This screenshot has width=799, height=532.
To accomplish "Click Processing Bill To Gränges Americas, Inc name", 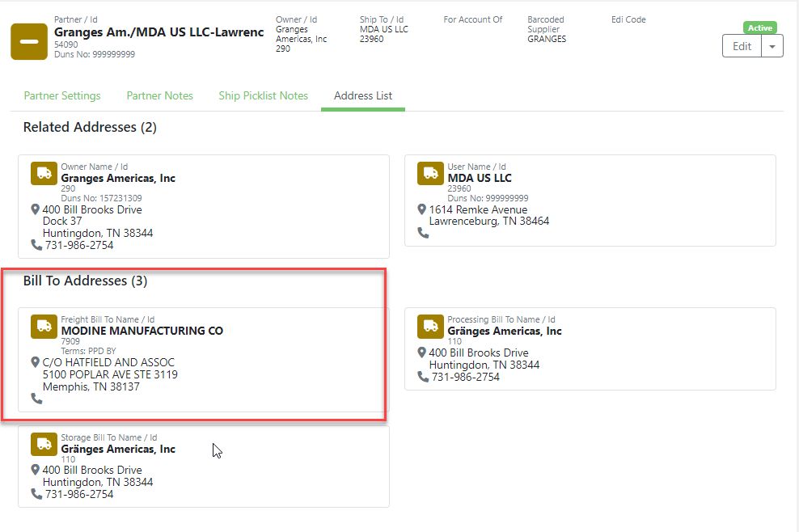I will click(x=505, y=331).
